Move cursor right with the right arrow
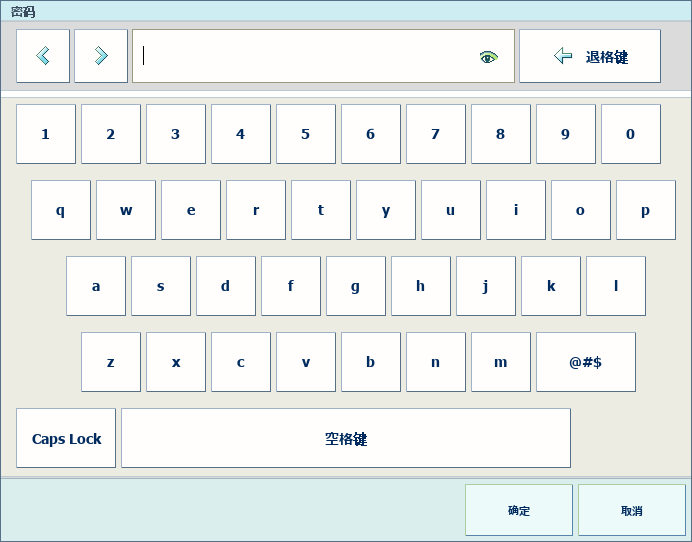Viewport: 692px width, 542px height. point(101,56)
